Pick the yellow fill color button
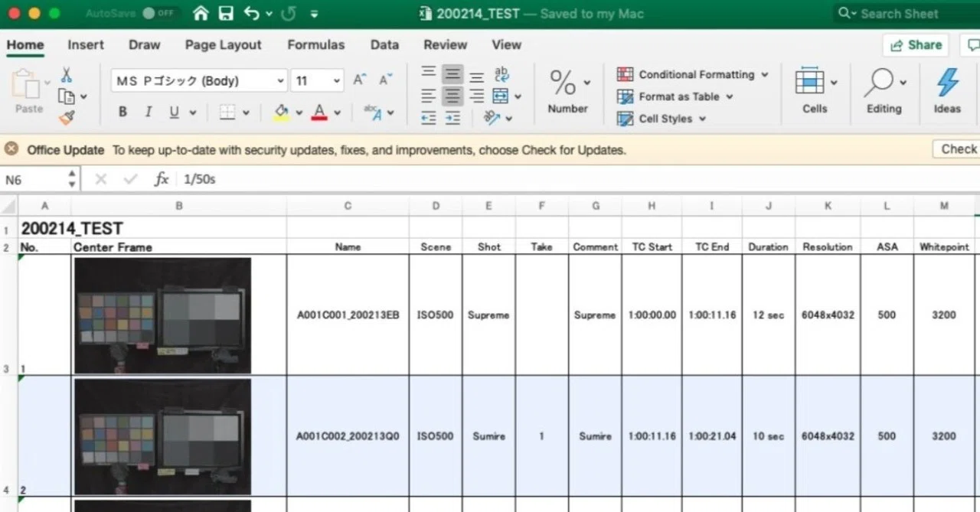Image resolution: width=980 pixels, height=512 pixels. pyautogui.click(x=282, y=113)
